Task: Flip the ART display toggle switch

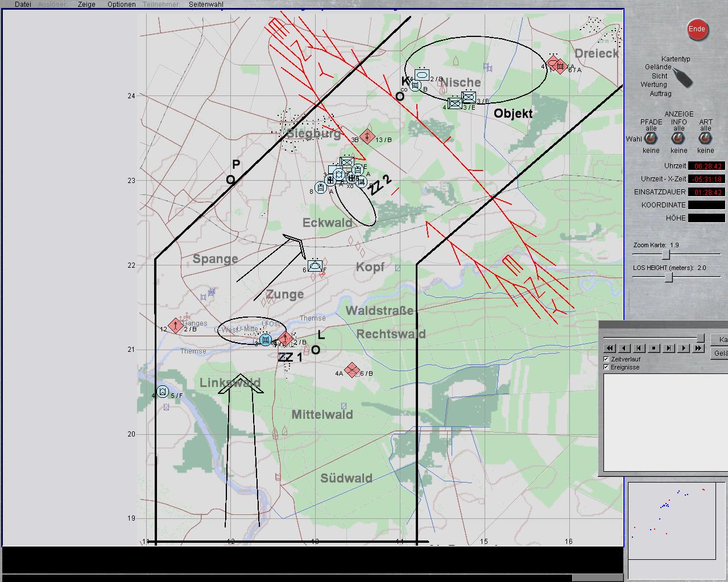Action: tap(706, 138)
